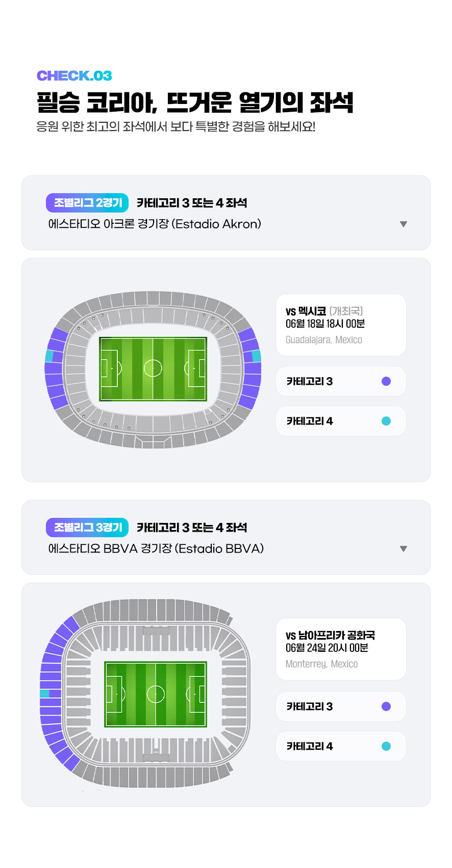The height and width of the screenshot is (868, 452).
Task: Expand the Estadio Akron dropdown arrow
Action: [404, 224]
